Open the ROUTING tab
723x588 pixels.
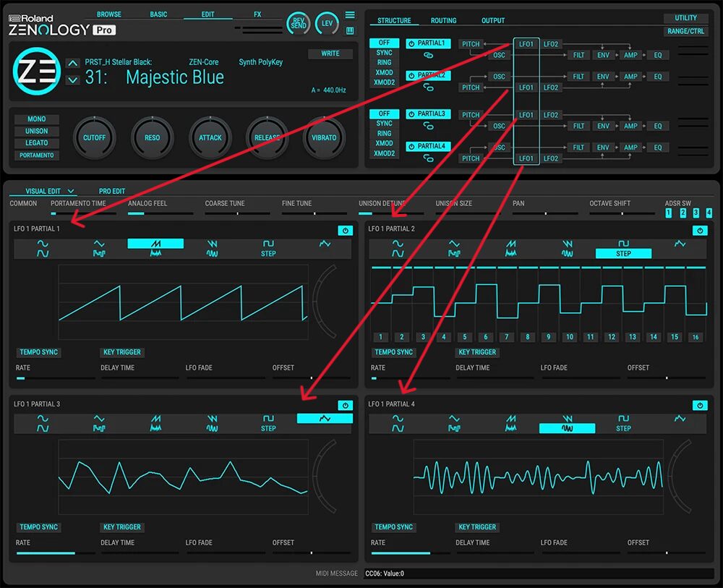(443, 20)
